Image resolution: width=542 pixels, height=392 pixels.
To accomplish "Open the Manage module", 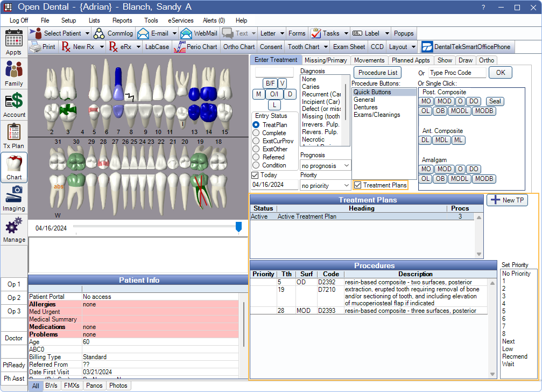I will coord(13,229).
